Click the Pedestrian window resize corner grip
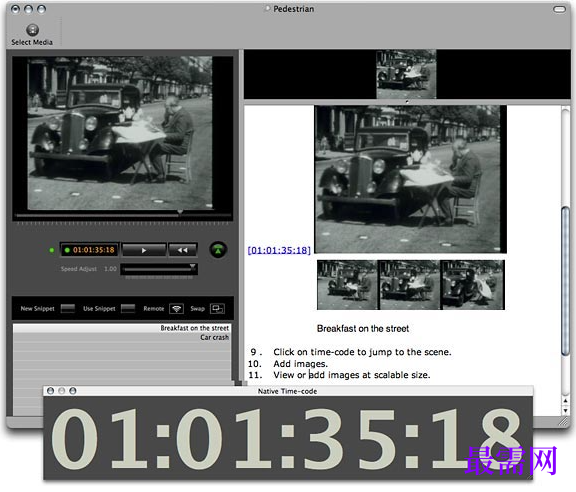 (563, 422)
